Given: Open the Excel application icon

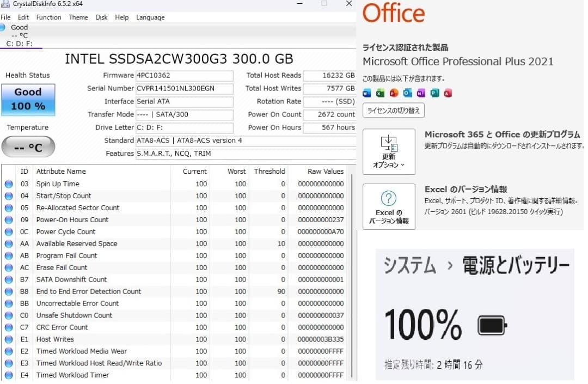Looking at the screenshot, I should click(x=380, y=93).
